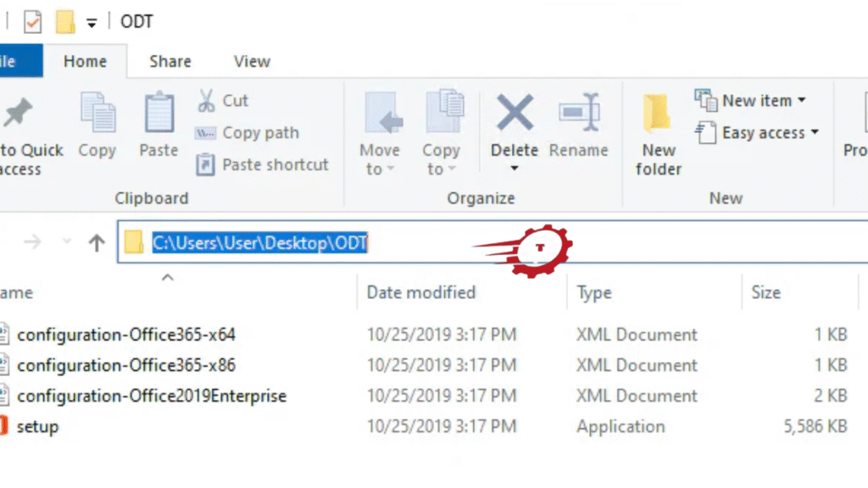The image size is (868, 488).
Task: Click the Up arrow navigation button
Action: click(x=97, y=243)
